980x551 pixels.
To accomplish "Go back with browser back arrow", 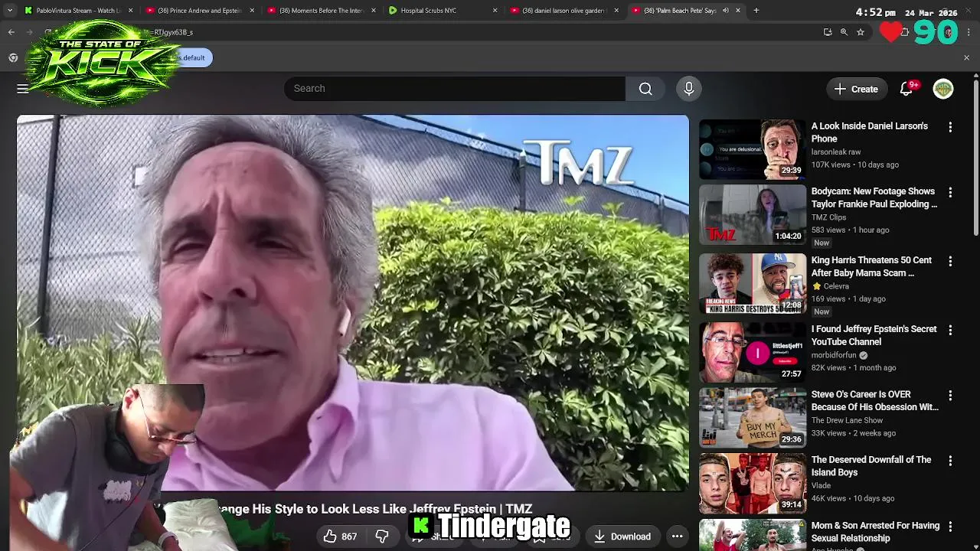I will (x=11, y=32).
